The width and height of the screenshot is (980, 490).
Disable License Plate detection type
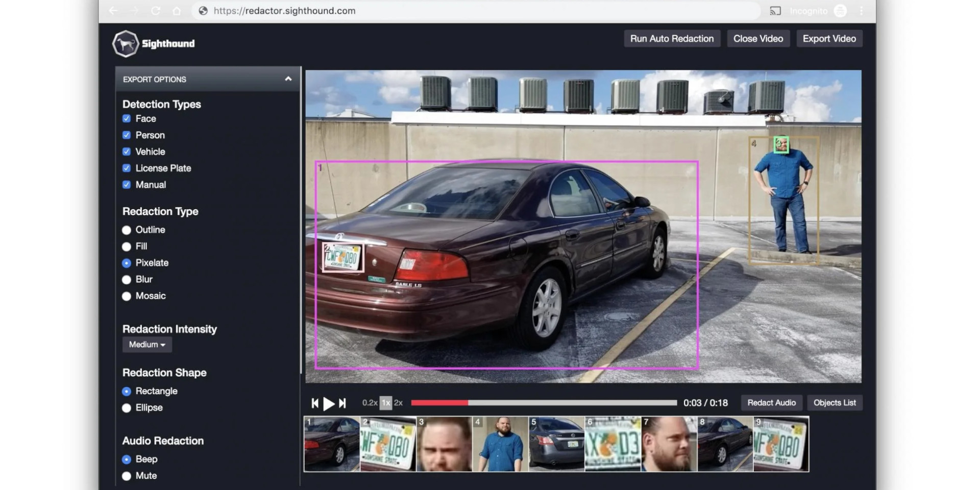tap(127, 168)
